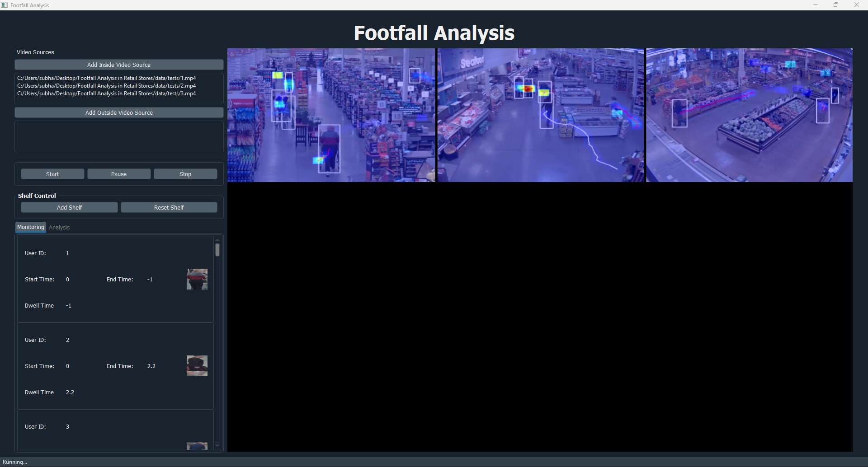Click the Footfall Analysis main title
The image size is (868, 467).
(x=434, y=33)
